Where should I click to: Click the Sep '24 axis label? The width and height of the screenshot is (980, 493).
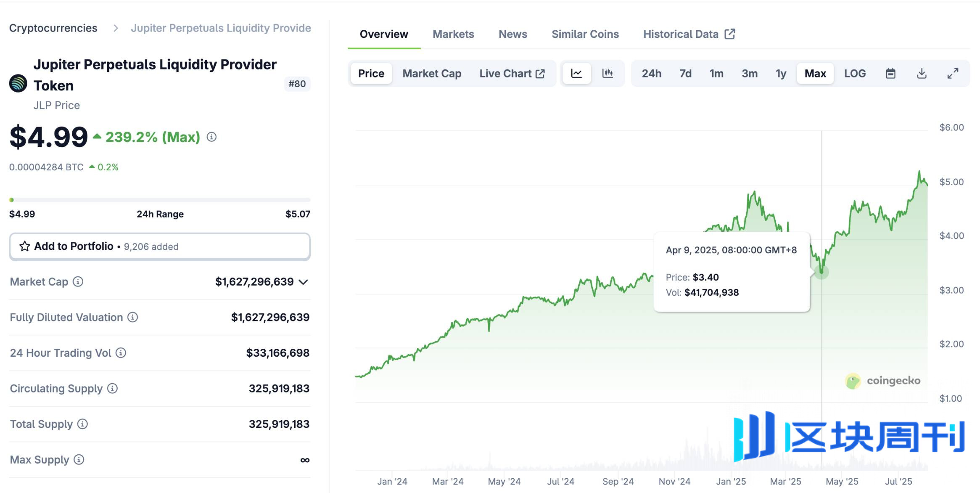618,481
